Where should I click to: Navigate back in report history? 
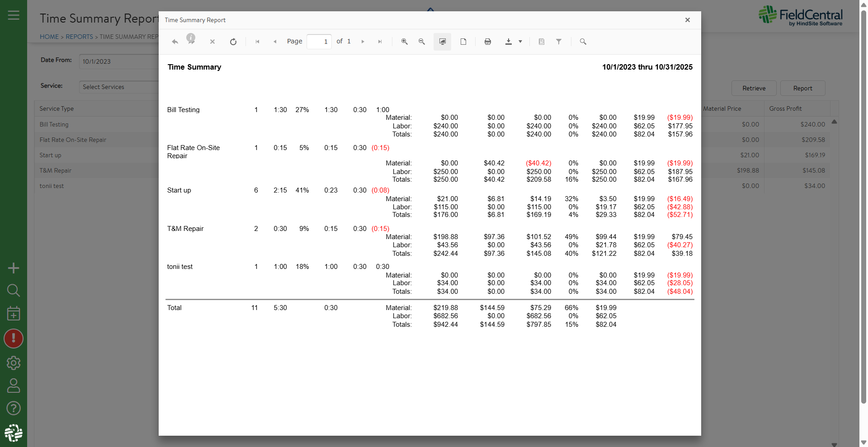(x=175, y=42)
